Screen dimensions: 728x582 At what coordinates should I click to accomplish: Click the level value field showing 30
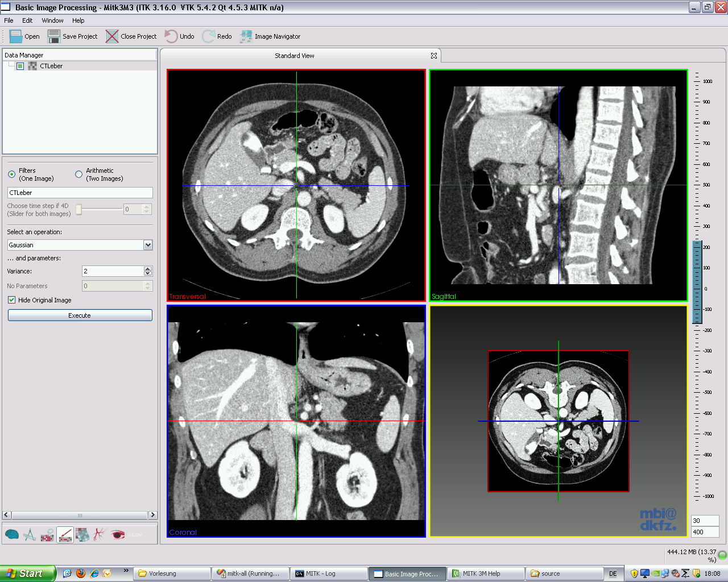click(705, 521)
